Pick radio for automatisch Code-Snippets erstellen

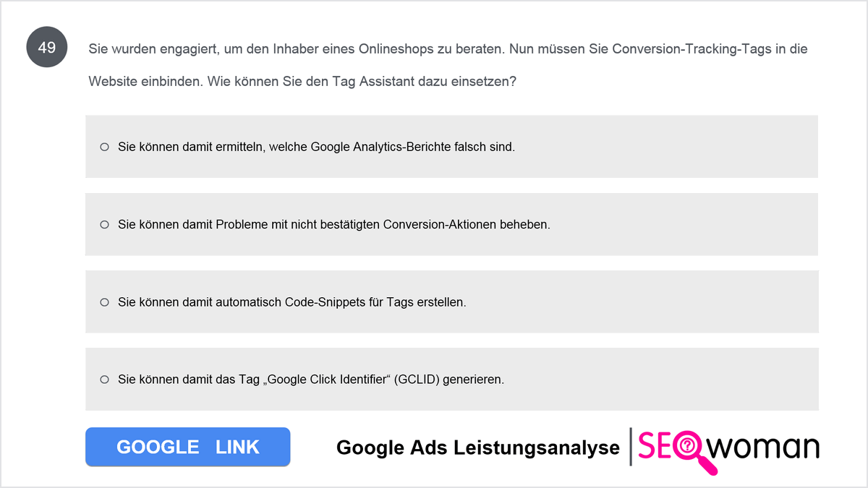coord(104,302)
